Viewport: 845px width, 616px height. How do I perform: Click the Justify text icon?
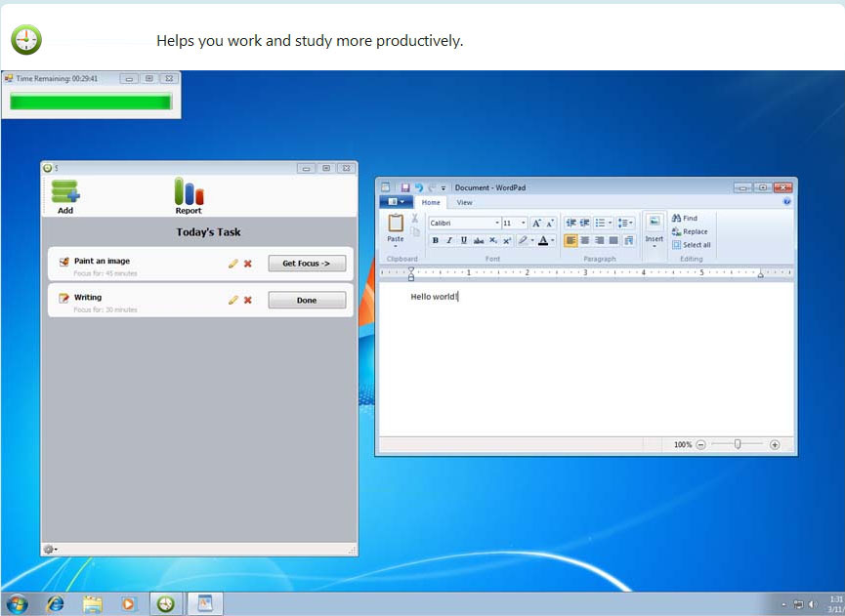coord(613,240)
